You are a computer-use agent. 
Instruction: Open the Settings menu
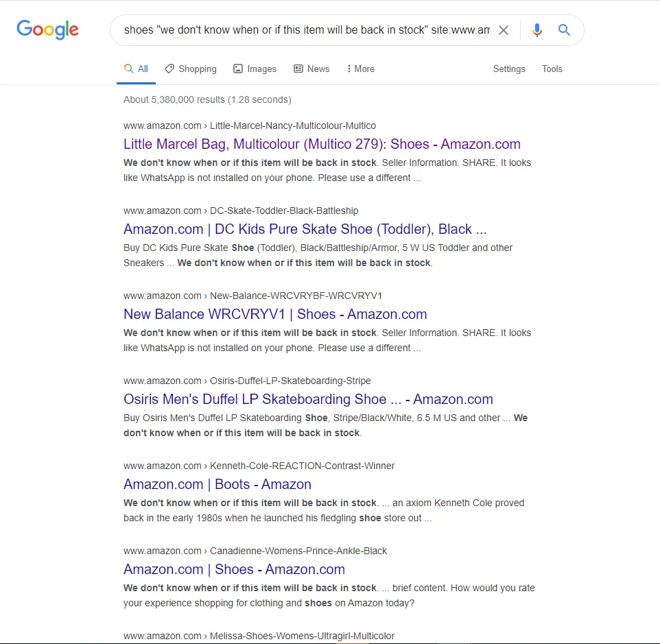509,69
